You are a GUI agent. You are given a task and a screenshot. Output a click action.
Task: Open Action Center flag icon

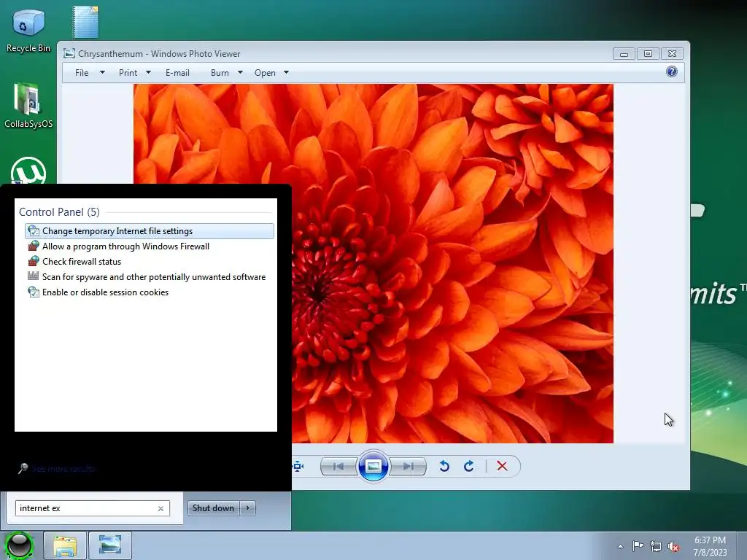coord(638,546)
